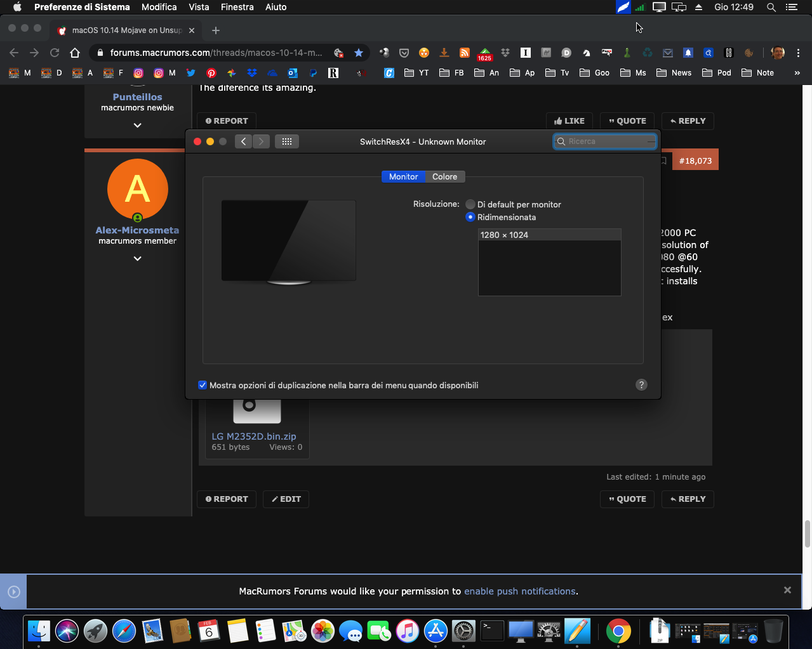
Task: Click the RSS feed extension icon
Action: point(465,53)
